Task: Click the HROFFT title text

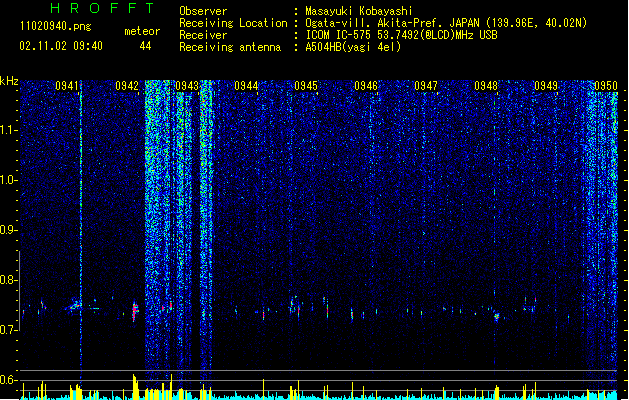Action: click(103, 8)
